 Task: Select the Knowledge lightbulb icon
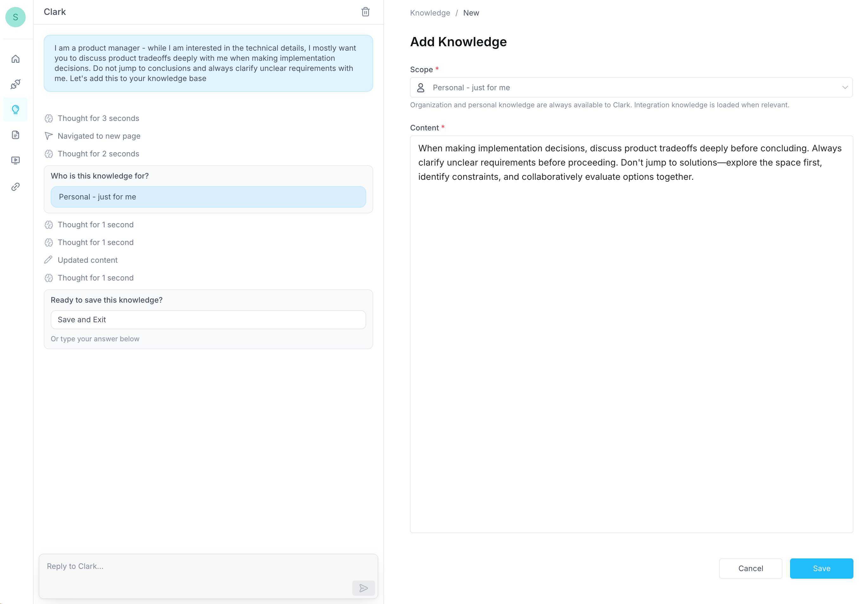coord(16,110)
